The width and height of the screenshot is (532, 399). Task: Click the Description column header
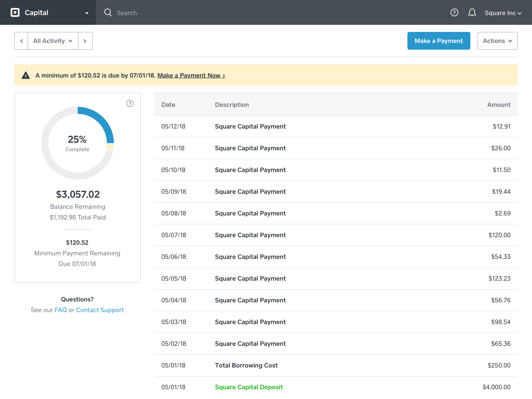(232, 105)
